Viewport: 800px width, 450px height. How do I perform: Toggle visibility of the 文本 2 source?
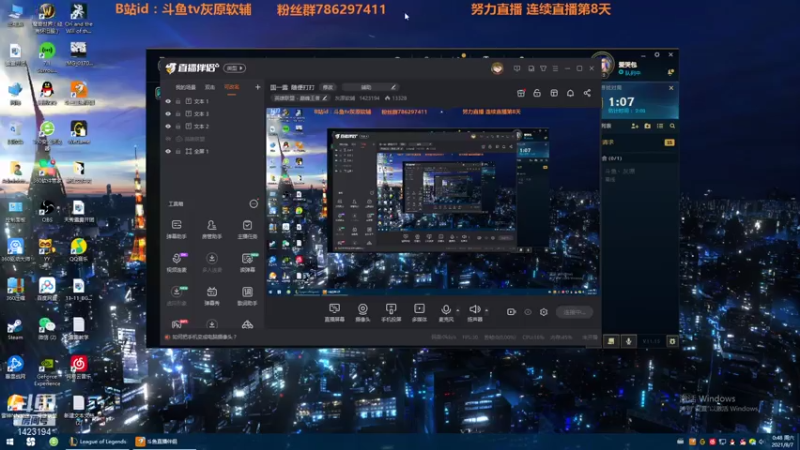pyautogui.click(x=168, y=126)
